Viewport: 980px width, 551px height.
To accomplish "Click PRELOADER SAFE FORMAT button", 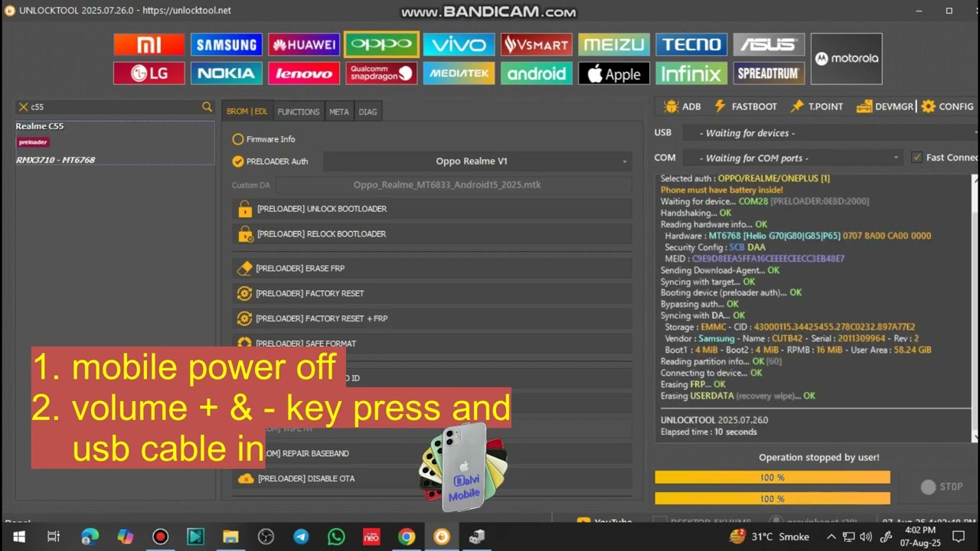I will click(433, 343).
